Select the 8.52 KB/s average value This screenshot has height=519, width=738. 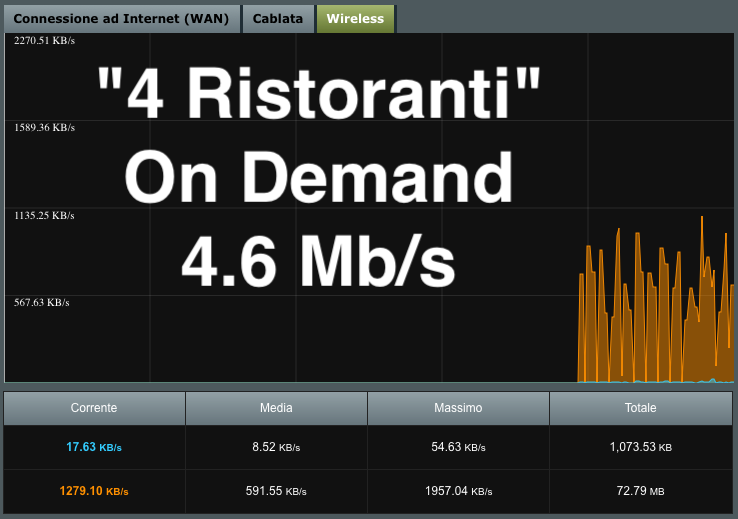[x=276, y=447]
